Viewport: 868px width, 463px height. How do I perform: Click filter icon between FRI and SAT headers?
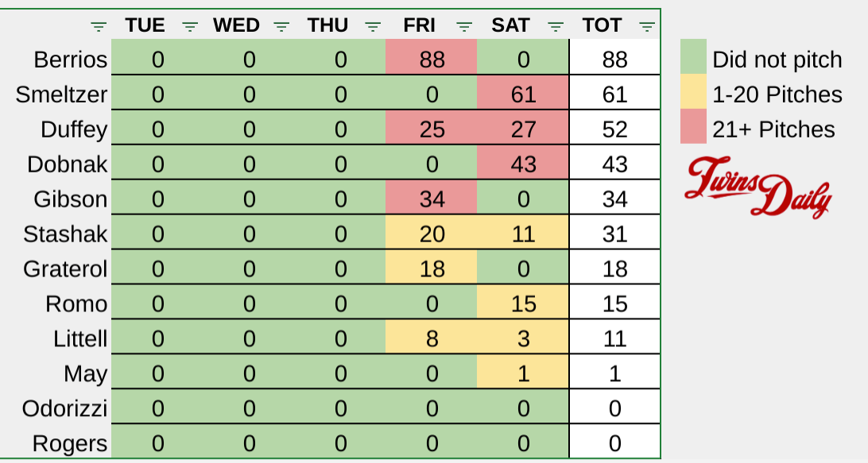[465, 26]
